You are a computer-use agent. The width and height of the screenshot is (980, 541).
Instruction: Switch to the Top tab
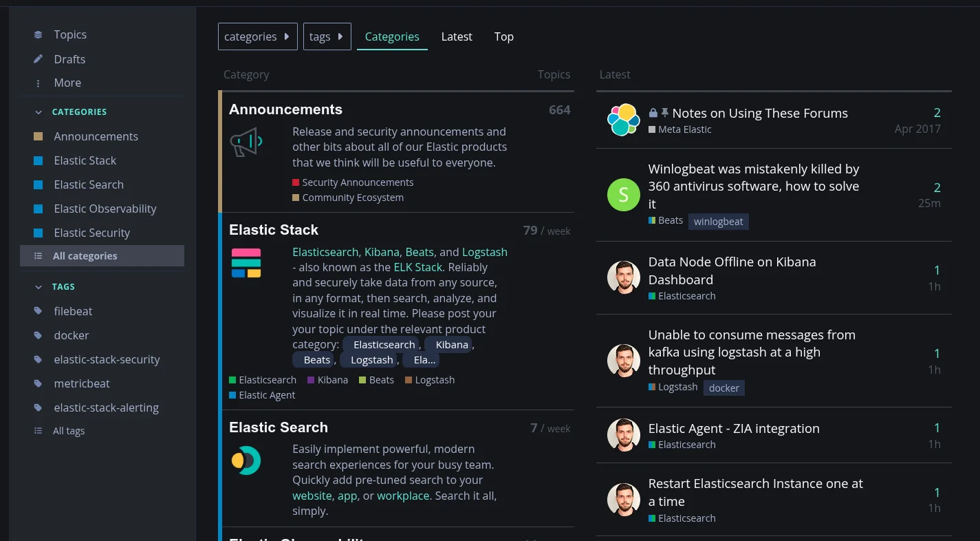point(504,36)
